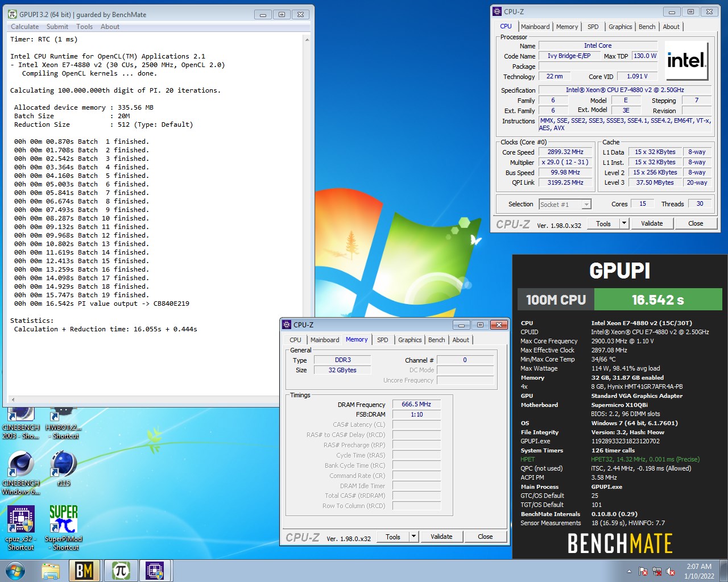Open the HWBOTx2 shortcut on desktop
This screenshot has width=728, height=582.
[x=63, y=423]
